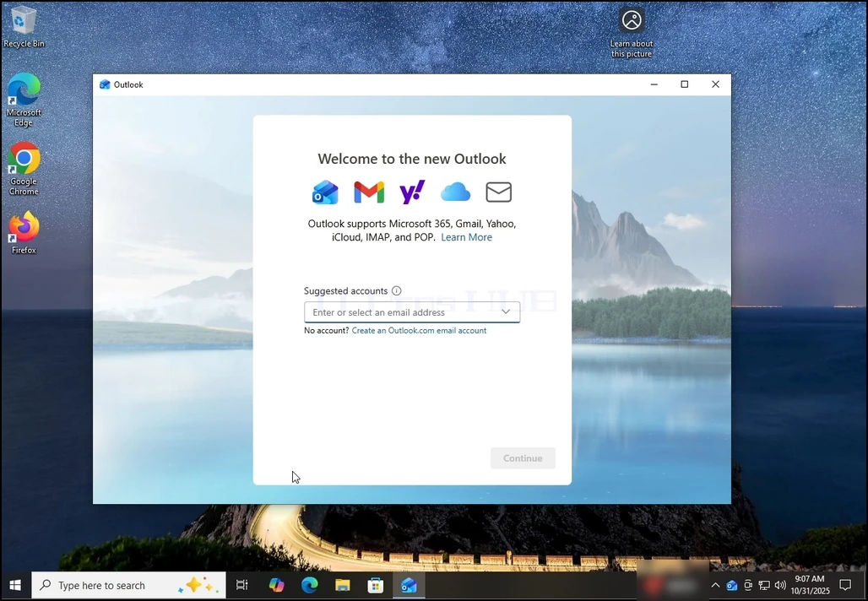The image size is (868, 601).
Task: Open Microsoft Edge from the taskbar
Action: (309, 586)
